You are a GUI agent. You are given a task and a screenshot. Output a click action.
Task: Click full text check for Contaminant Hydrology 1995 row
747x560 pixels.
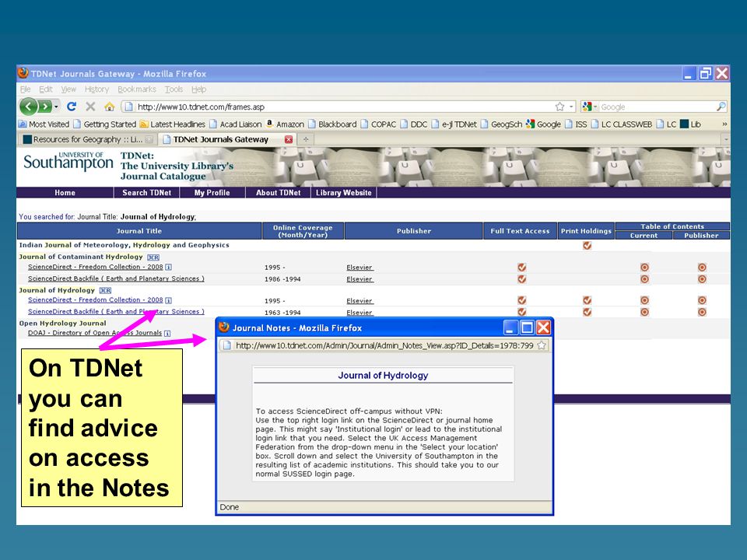coord(521,267)
